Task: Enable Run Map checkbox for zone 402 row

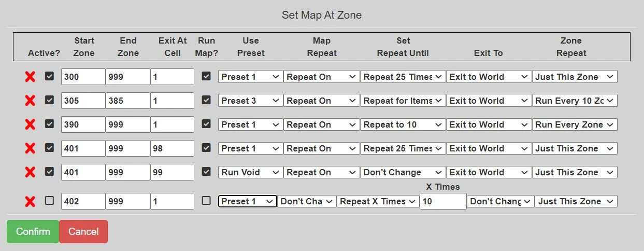Action: coord(206,201)
